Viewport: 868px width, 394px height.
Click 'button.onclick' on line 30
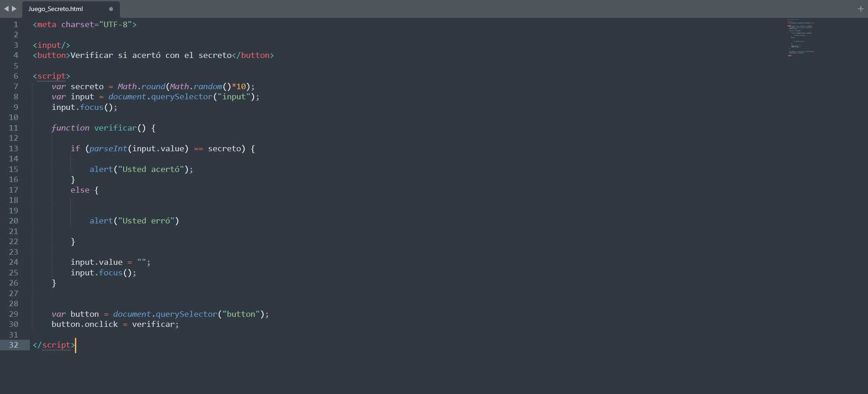(85, 324)
